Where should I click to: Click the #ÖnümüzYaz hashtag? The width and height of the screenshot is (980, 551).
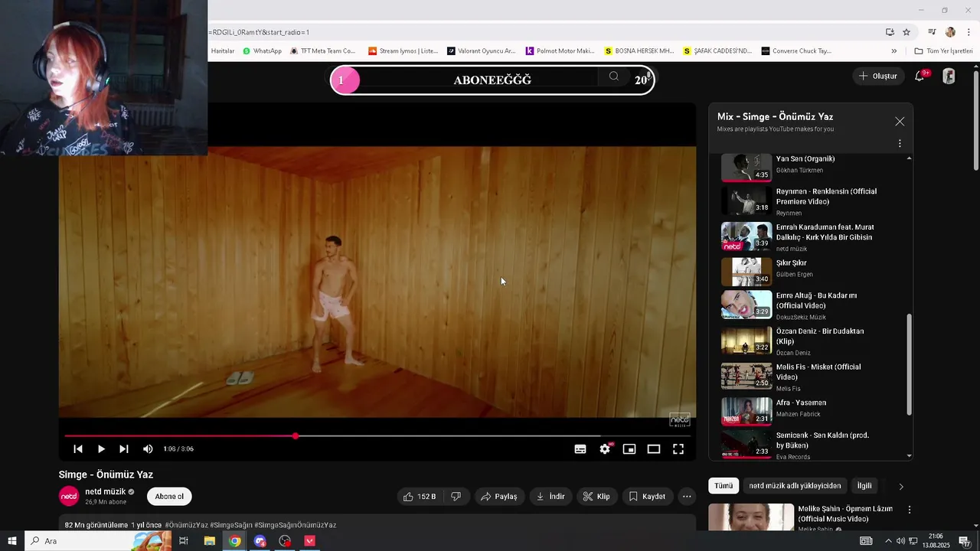(x=186, y=525)
